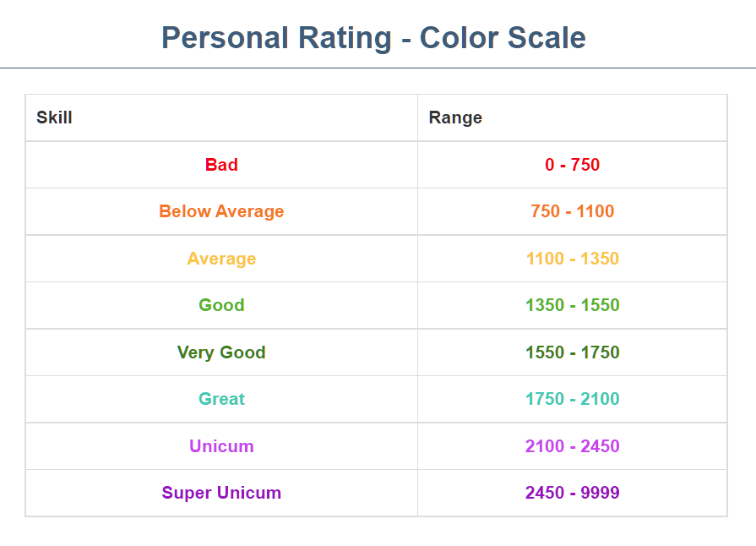This screenshot has height=546, width=756.
Task: Click the '2450 - 9999' range cell
Action: (572, 493)
